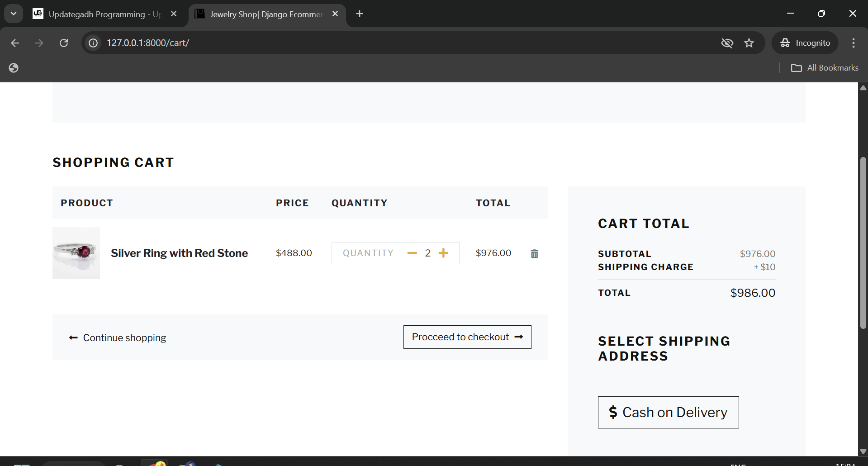
Task: View site information icon in address bar
Action: click(93, 43)
